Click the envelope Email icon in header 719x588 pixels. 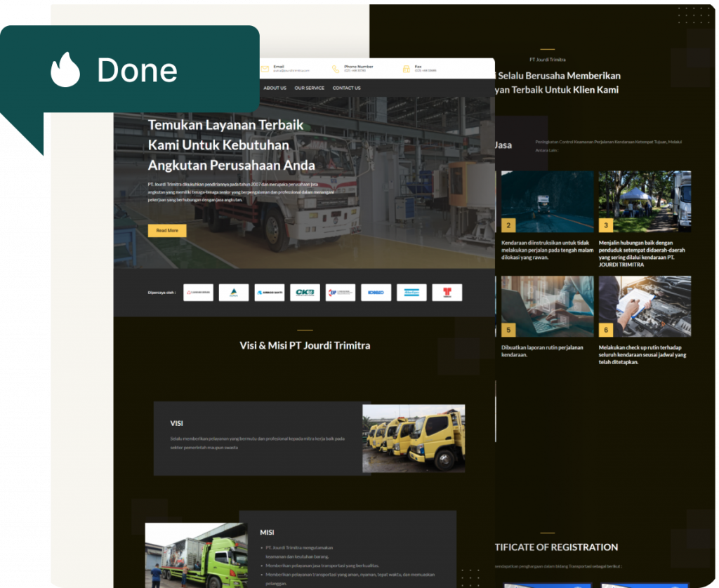click(x=265, y=69)
